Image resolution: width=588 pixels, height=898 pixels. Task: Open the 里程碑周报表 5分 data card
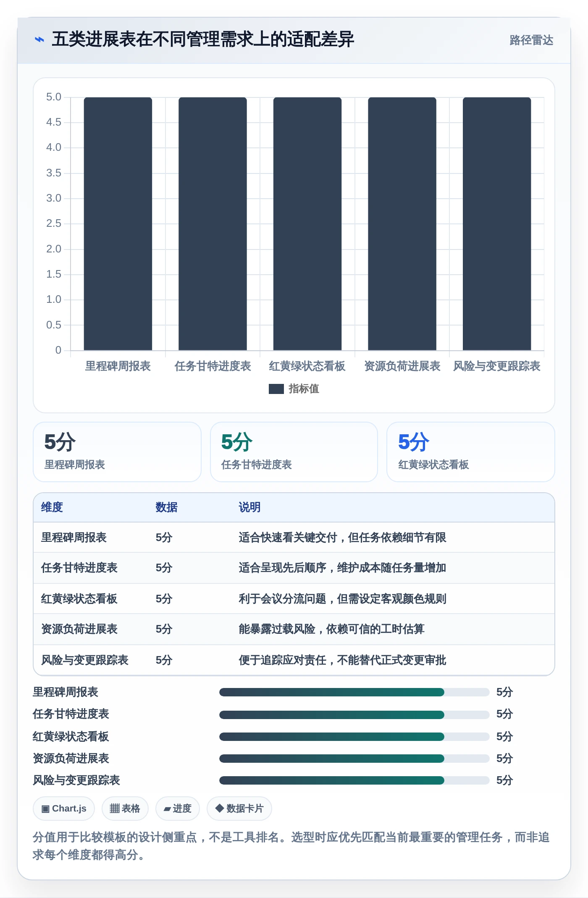coord(117,452)
